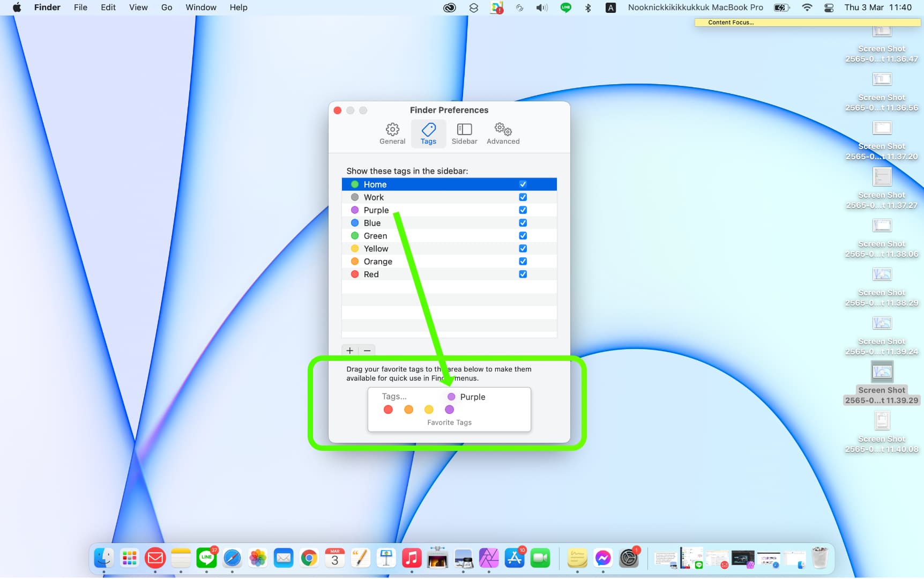Viewport: 924px width, 579px height.
Task: Open the Music app from the Dock
Action: 412,558
